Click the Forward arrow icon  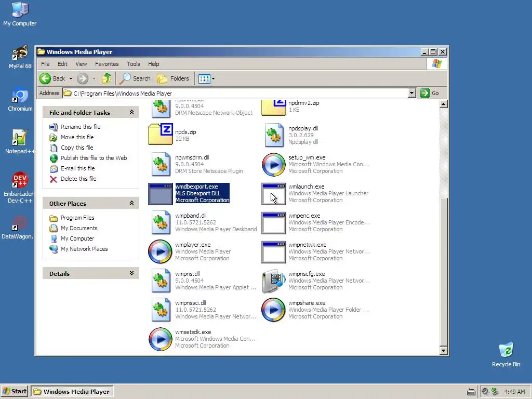point(83,79)
